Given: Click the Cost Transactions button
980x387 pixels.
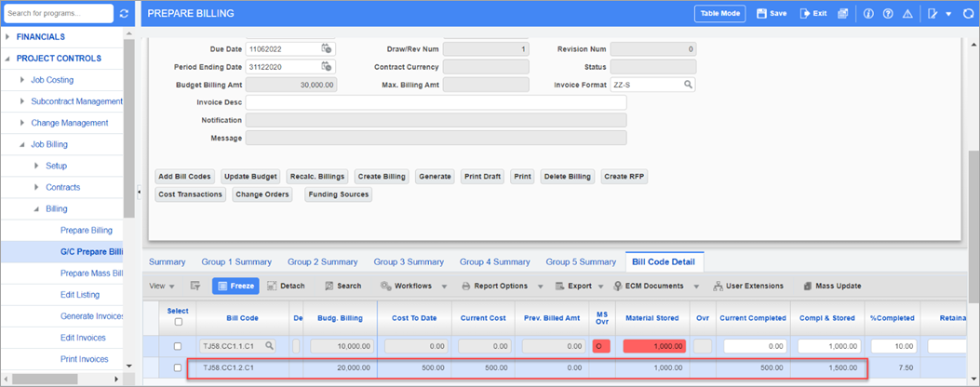Looking at the screenshot, I should [x=191, y=194].
